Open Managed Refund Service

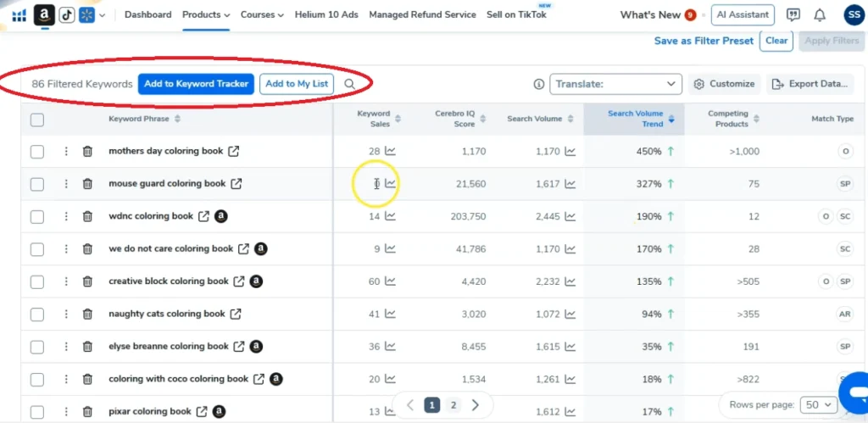(x=422, y=15)
